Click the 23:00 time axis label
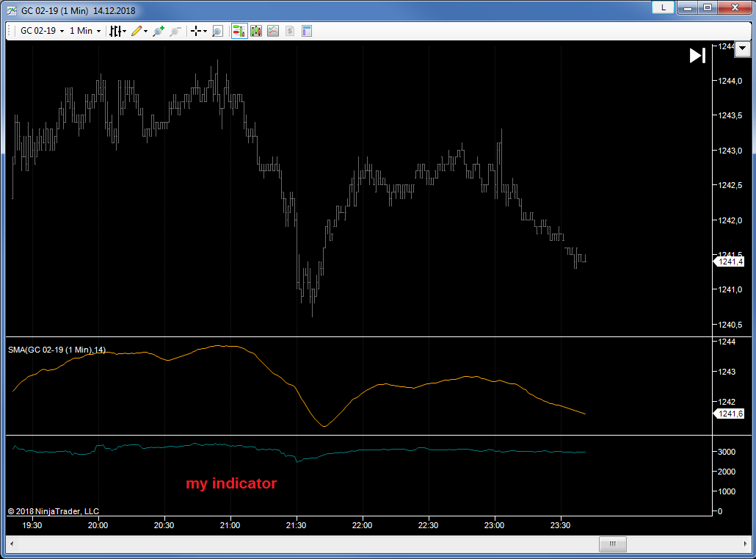Image resolution: width=756 pixels, height=559 pixels. (x=494, y=525)
